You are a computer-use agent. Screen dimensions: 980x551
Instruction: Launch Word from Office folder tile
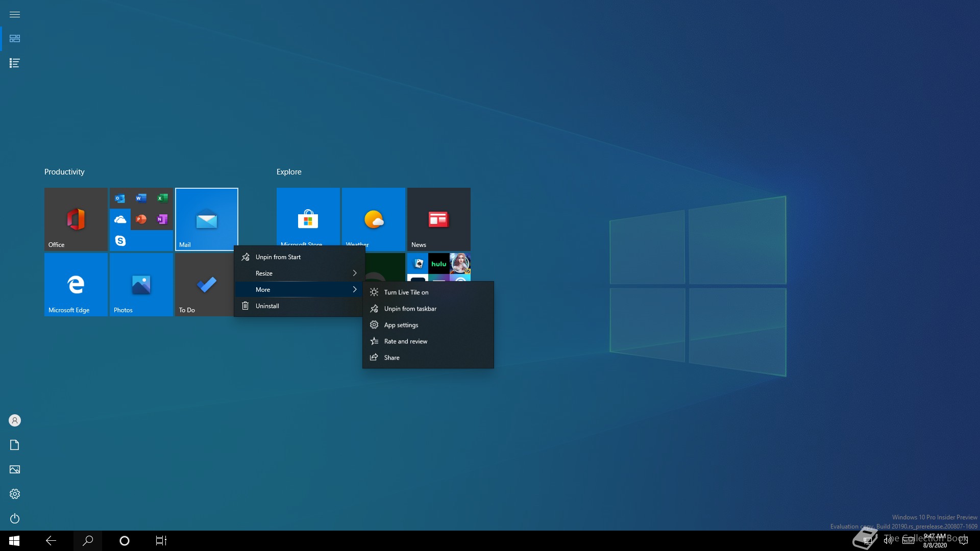[141, 198]
